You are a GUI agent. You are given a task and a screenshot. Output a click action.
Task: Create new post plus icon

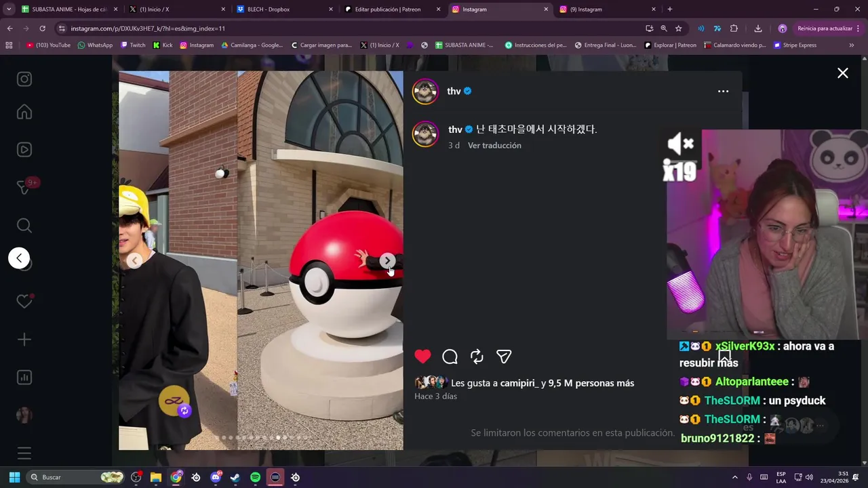(x=24, y=340)
